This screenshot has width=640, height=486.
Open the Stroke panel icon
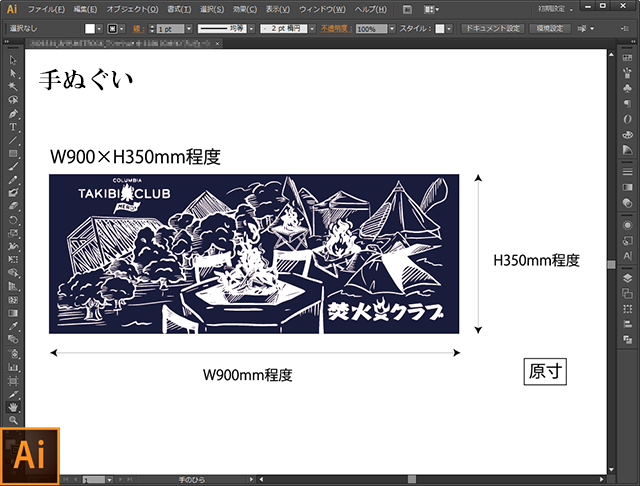626,172
